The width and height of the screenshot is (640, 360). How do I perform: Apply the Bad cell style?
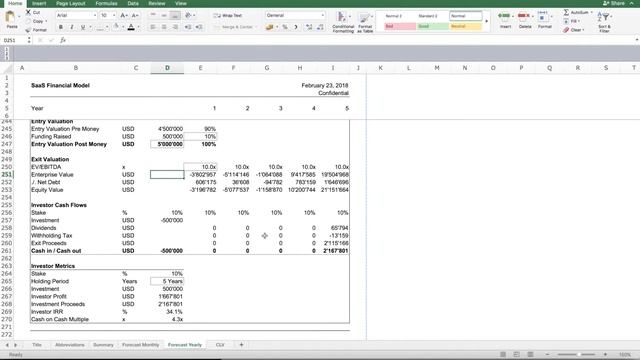click(x=400, y=27)
